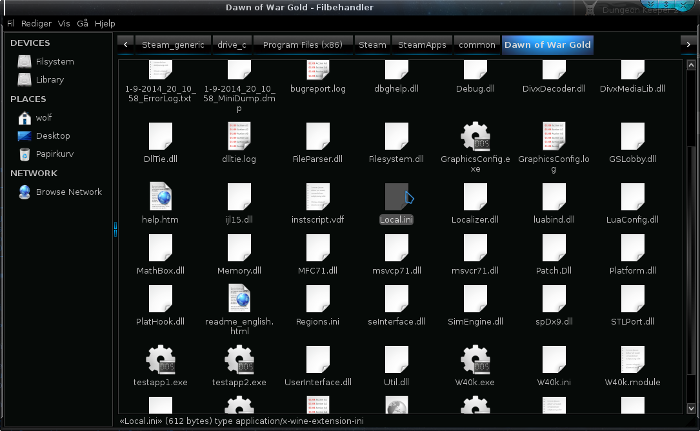
Task: Click the scrollbar down arrow
Action: (691, 408)
